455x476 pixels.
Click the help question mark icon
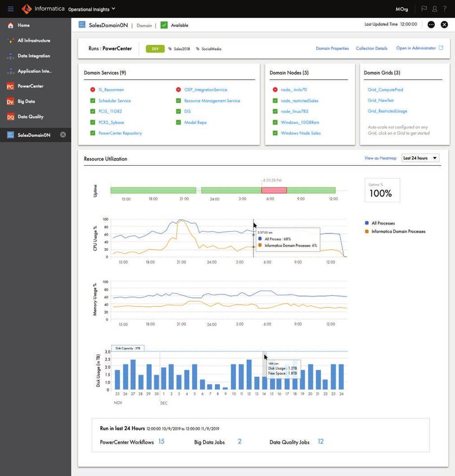tap(445, 9)
